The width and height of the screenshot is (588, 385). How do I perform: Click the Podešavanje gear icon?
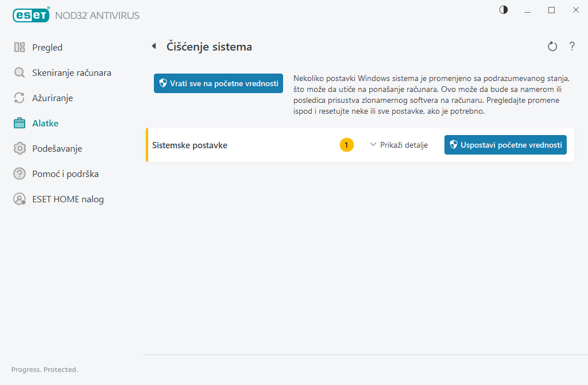20,149
